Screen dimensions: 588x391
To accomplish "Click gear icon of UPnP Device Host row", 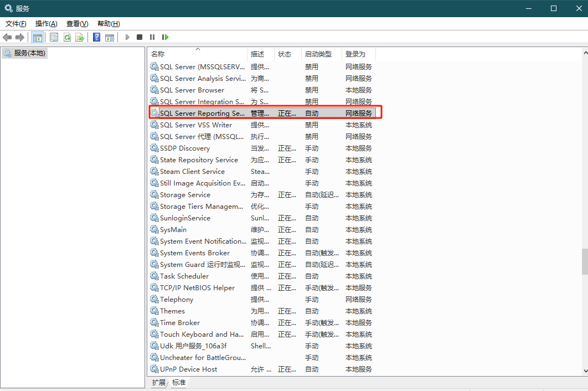I will 154,369.
